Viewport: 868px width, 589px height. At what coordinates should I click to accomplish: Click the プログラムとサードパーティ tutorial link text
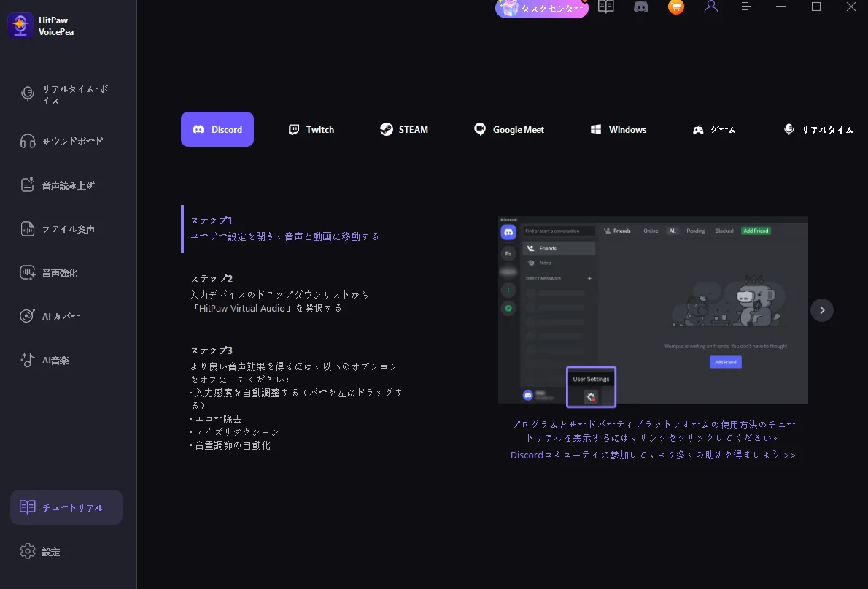click(654, 431)
